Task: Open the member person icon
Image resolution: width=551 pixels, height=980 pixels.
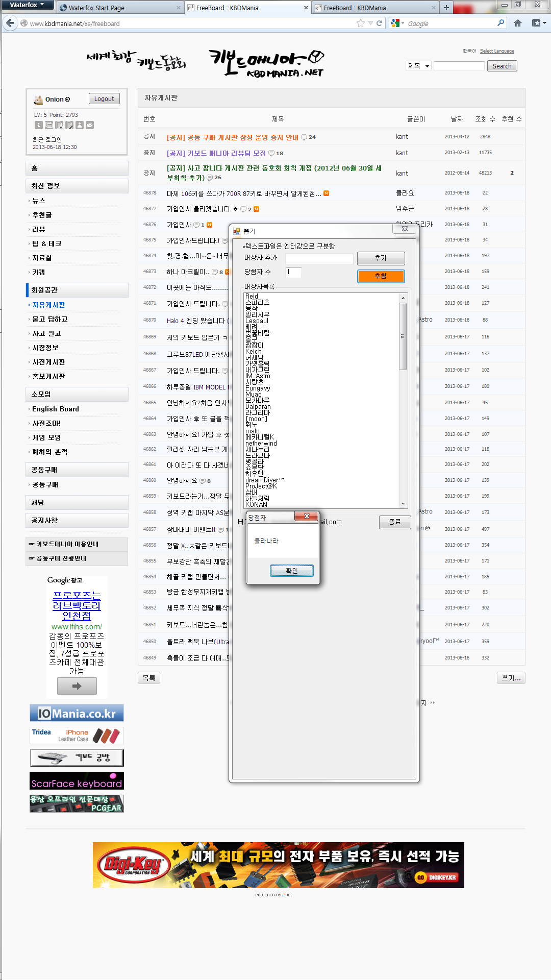Action: pyautogui.click(x=80, y=125)
